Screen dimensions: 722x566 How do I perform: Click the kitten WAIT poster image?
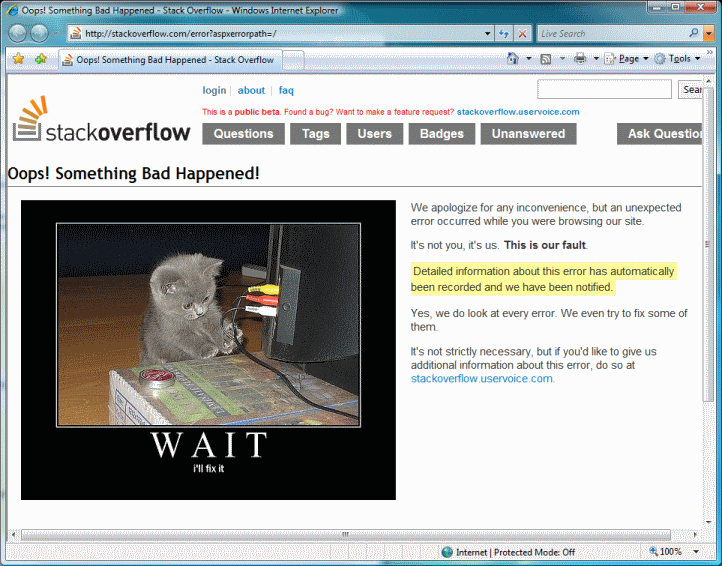click(208, 350)
